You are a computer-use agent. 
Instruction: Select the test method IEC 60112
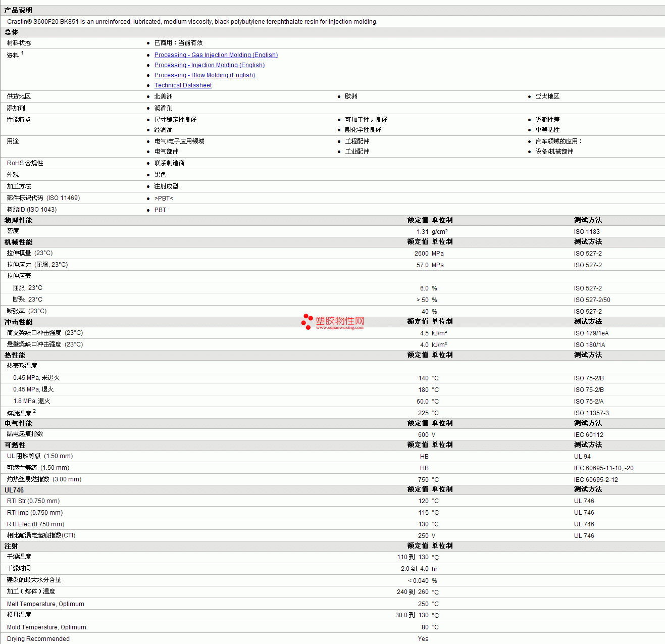589,435
